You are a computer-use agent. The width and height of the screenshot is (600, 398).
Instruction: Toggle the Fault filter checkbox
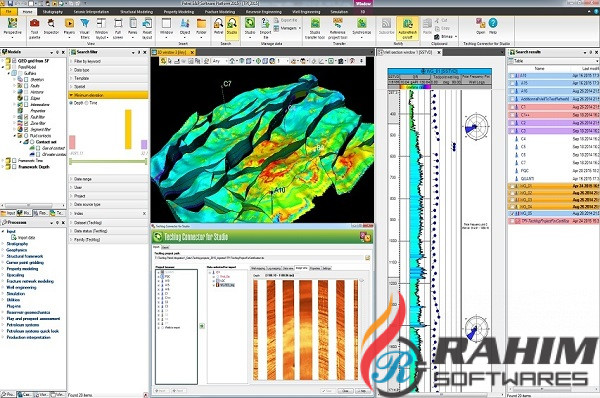(26, 117)
